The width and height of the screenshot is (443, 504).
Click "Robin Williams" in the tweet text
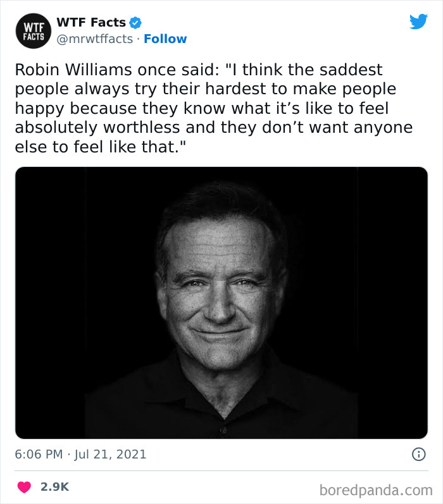(x=65, y=70)
